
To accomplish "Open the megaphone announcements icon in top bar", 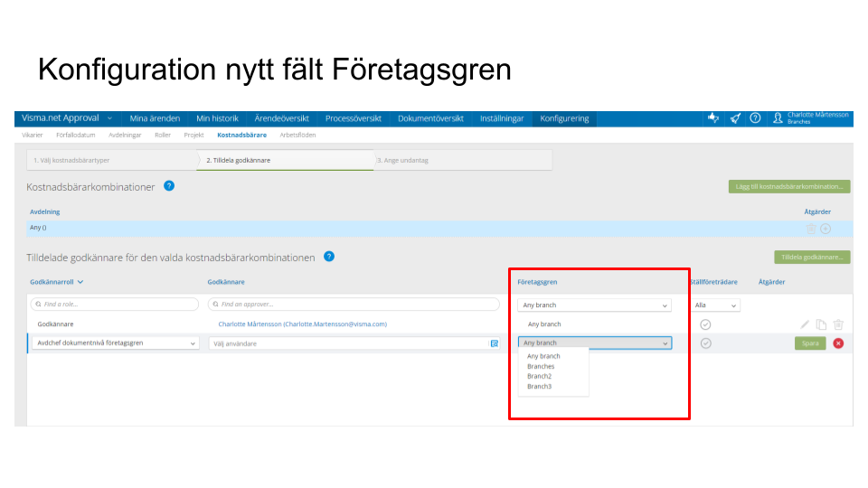I will [x=713, y=117].
